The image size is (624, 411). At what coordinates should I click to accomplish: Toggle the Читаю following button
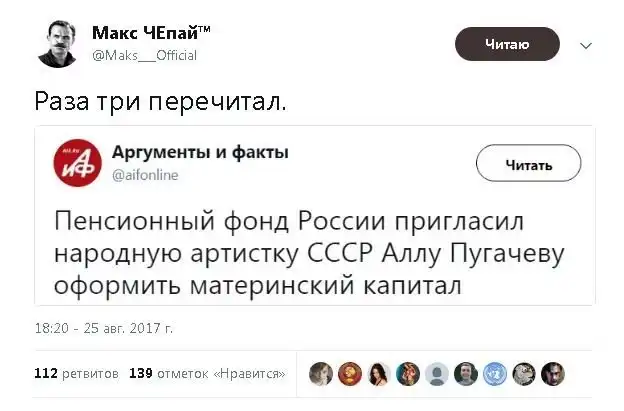pyautogui.click(x=507, y=44)
